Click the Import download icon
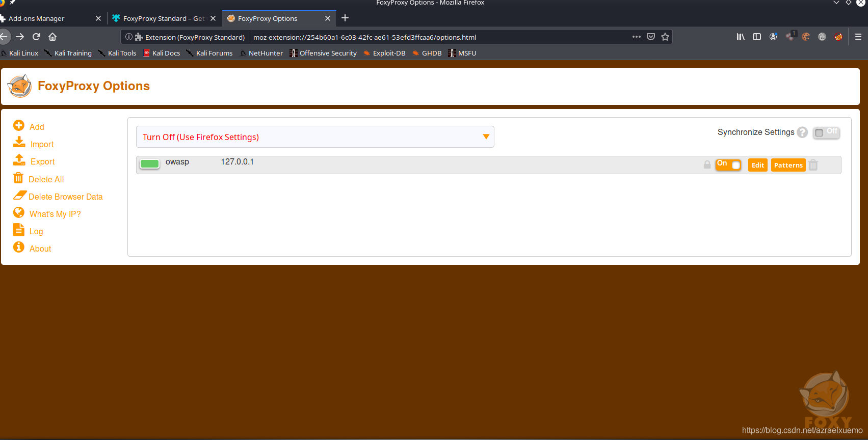Viewport: 868px width, 440px height. [19, 142]
